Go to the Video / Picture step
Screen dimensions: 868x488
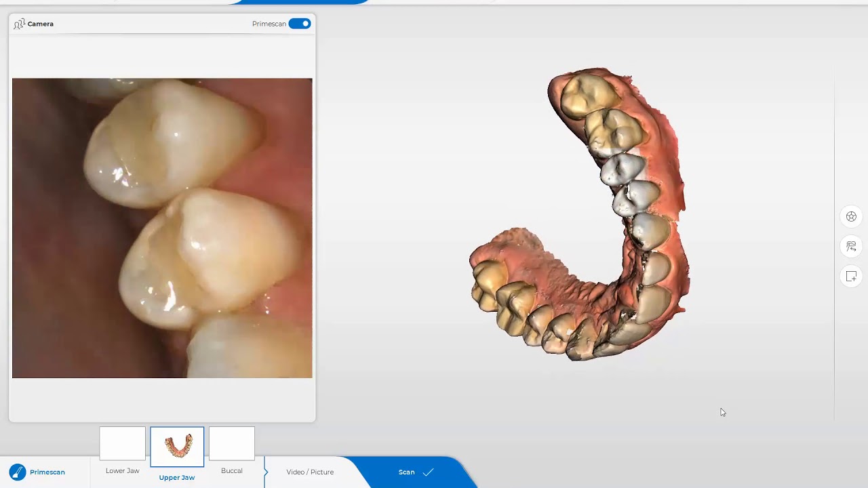[310, 472]
